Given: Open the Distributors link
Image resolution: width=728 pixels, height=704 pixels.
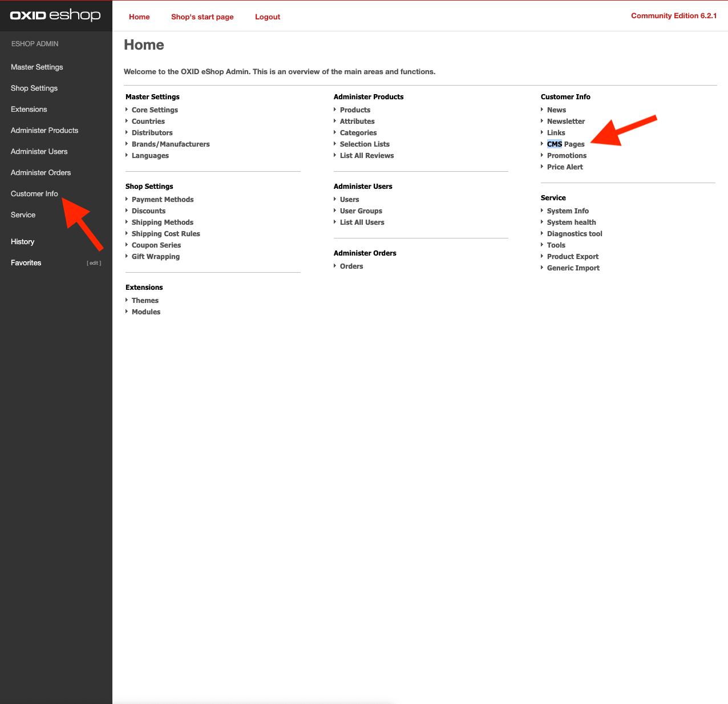Looking at the screenshot, I should (152, 132).
